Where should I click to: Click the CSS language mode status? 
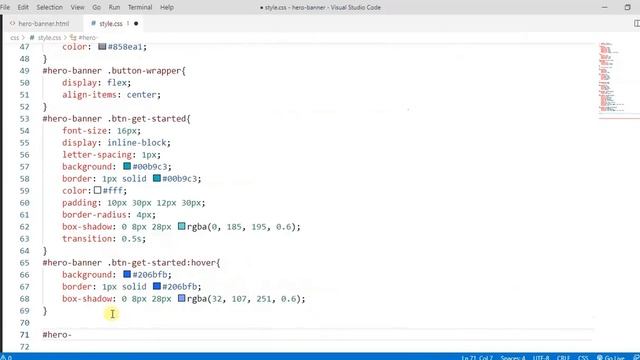pos(583,358)
